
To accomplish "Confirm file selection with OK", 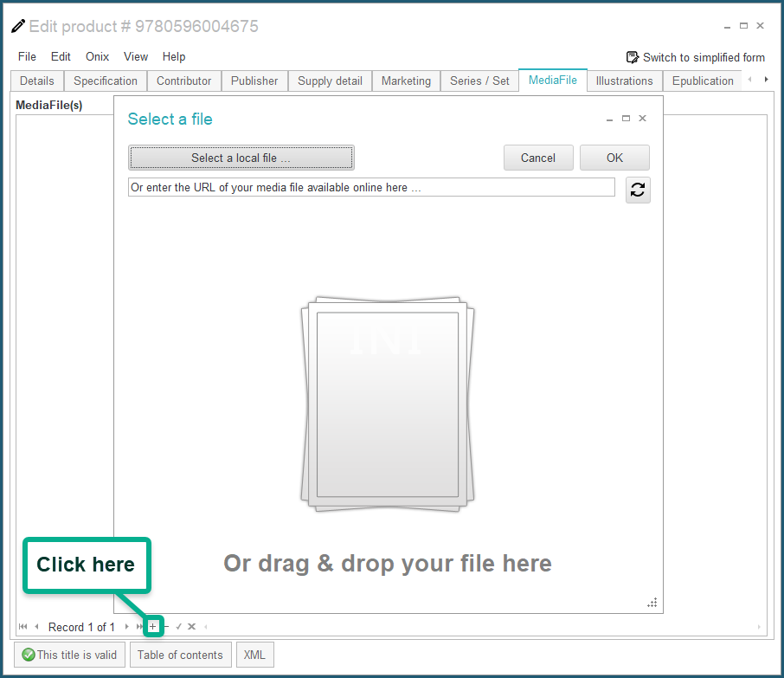I will 614,158.
